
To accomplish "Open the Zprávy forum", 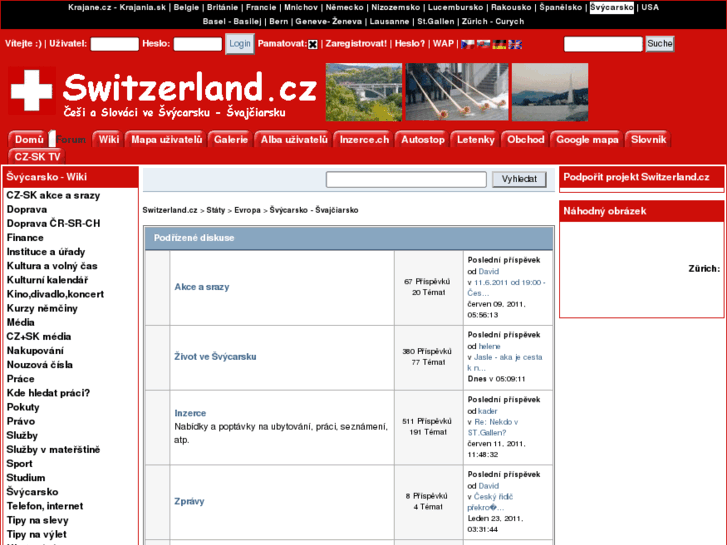I will [x=189, y=501].
